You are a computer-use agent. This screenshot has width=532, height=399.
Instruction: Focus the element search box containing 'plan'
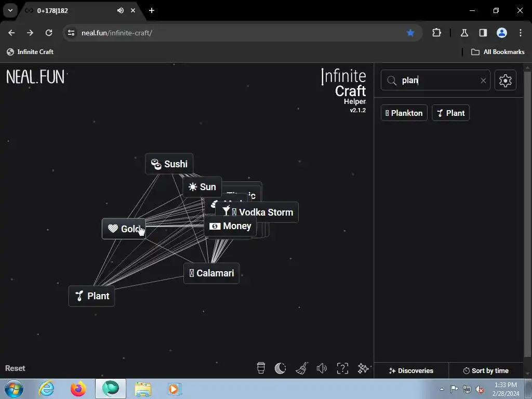click(x=435, y=81)
